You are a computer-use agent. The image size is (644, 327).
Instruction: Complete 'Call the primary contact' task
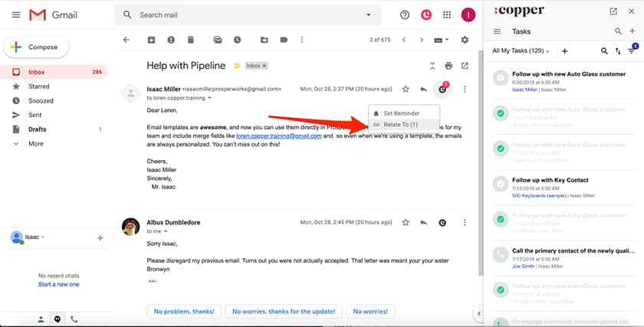[501, 254]
